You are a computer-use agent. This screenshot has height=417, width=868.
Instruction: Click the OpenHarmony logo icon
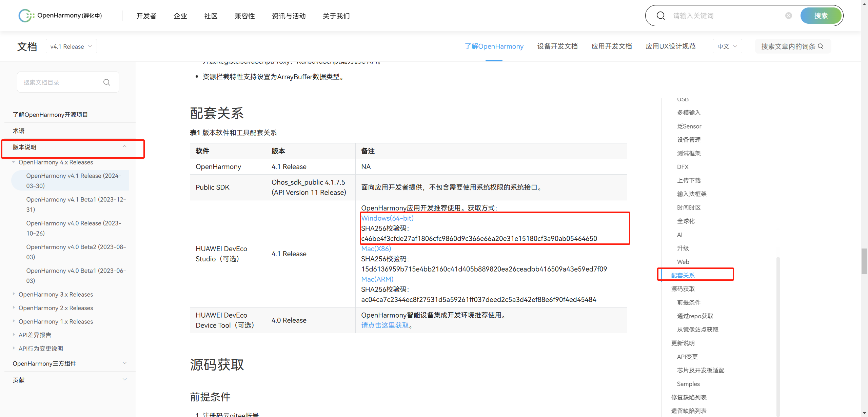pyautogui.click(x=26, y=16)
